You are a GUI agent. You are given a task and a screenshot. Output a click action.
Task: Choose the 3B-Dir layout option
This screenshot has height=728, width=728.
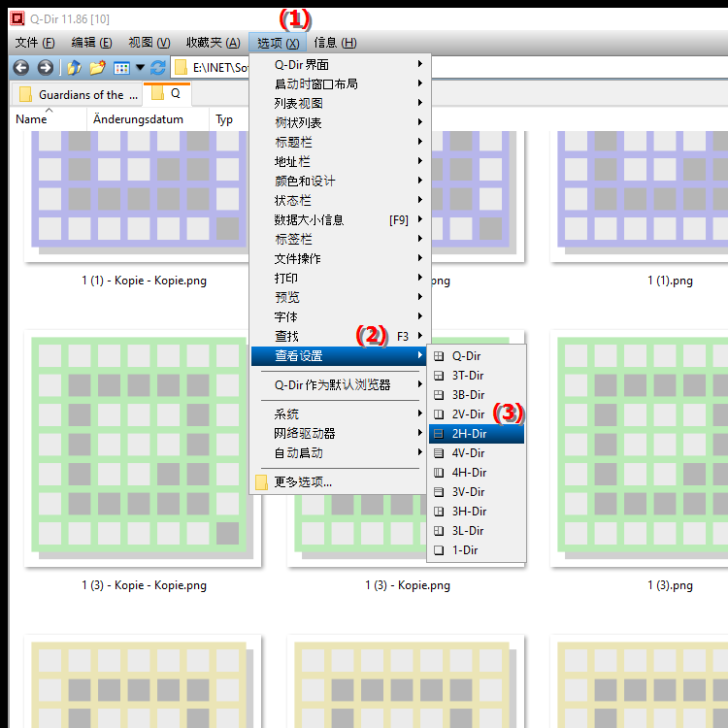click(x=477, y=395)
